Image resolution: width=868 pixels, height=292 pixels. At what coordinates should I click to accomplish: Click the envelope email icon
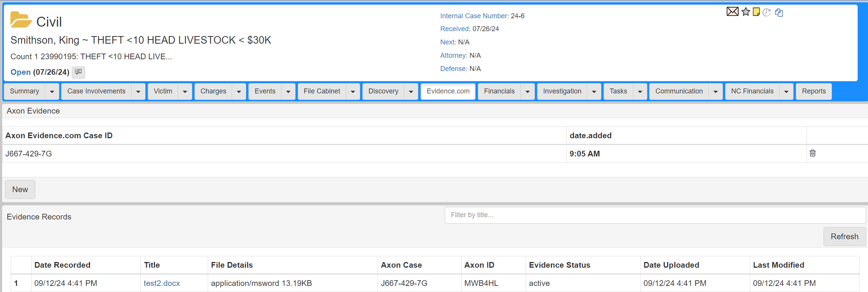[732, 12]
